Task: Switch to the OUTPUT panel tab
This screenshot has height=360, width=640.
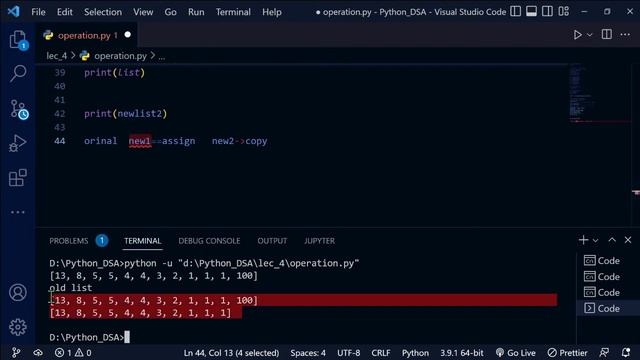Action: [x=272, y=241]
